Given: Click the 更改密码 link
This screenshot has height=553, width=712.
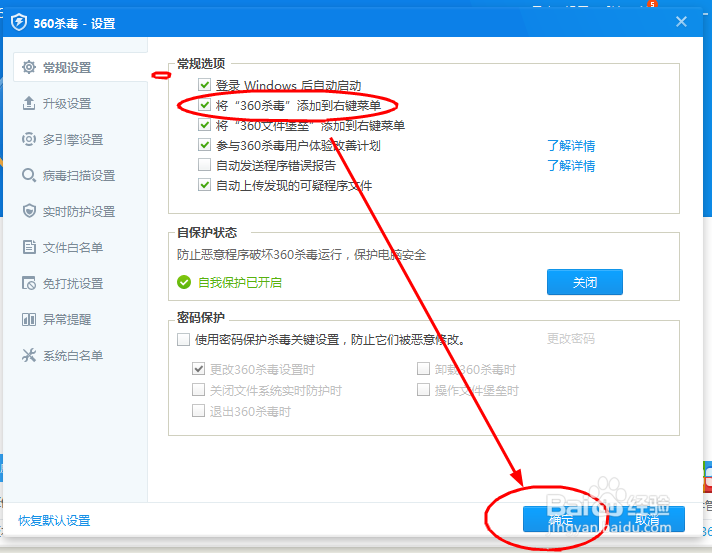Looking at the screenshot, I should [571, 339].
